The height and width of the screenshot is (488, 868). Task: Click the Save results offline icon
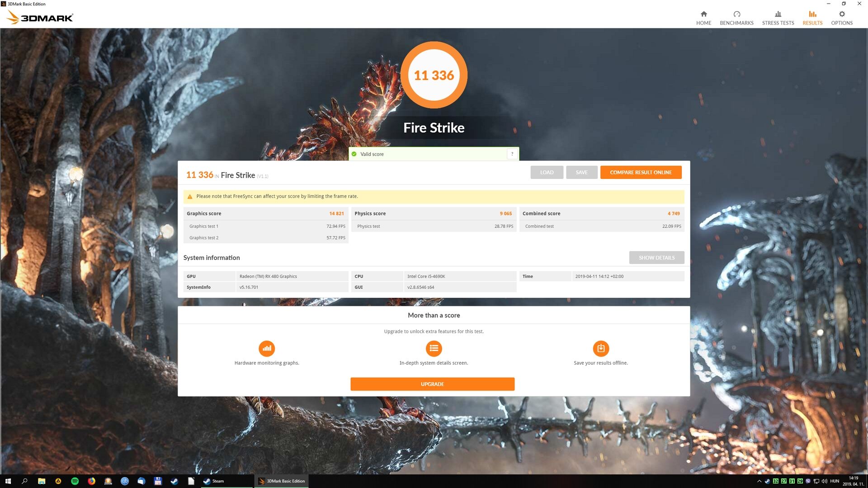(x=601, y=348)
